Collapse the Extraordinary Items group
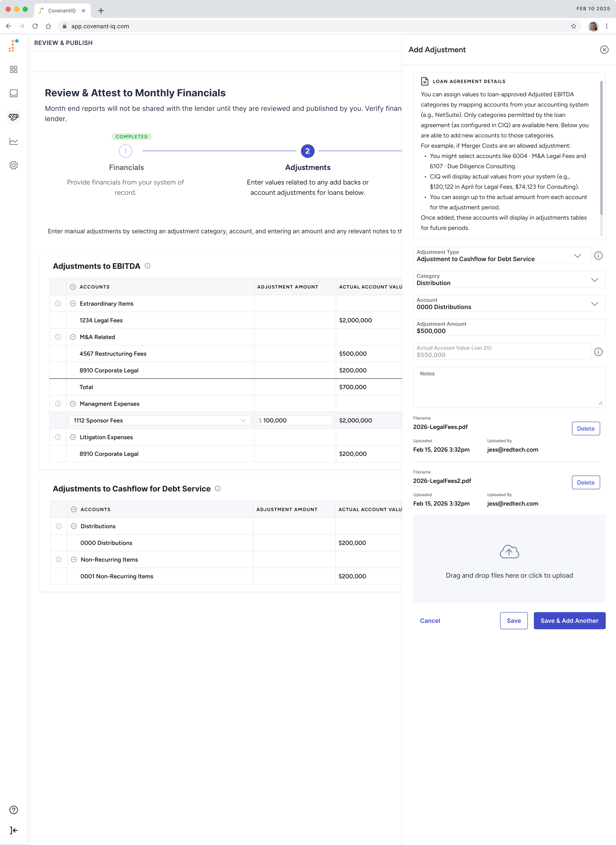 (x=73, y=303)
